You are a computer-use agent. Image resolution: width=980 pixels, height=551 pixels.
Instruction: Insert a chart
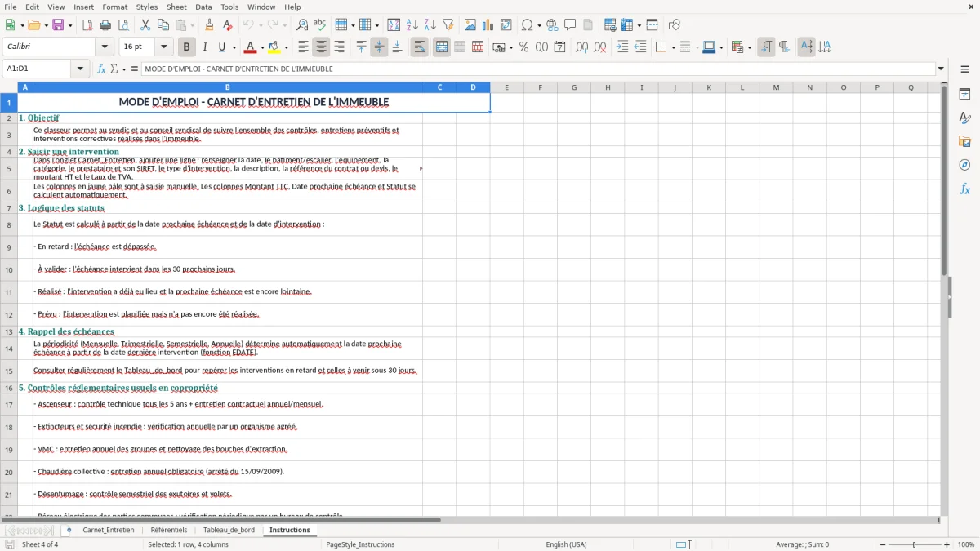(488, 25)
